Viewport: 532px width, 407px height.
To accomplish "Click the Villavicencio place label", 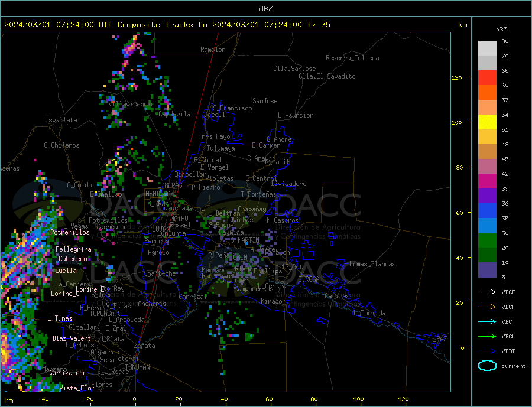I will (131, 104).
